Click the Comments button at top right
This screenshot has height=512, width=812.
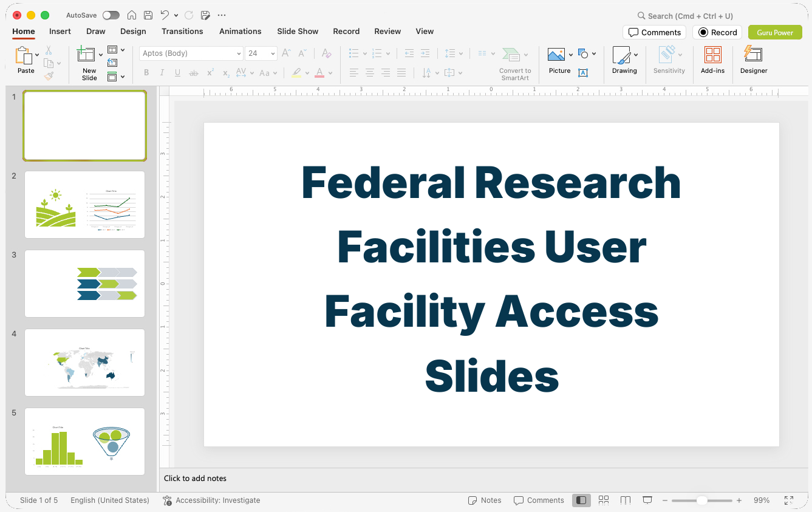[654, 32]
